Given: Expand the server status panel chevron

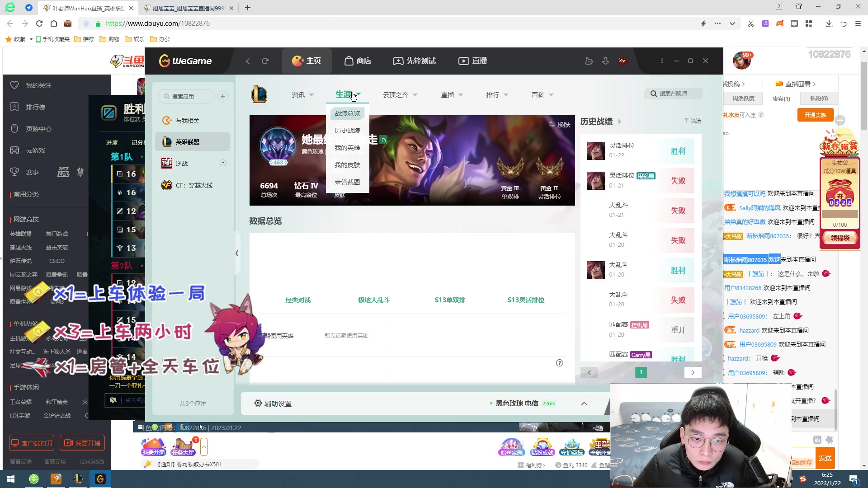Looking at the screenshot, I should click(x=584, y=404).
